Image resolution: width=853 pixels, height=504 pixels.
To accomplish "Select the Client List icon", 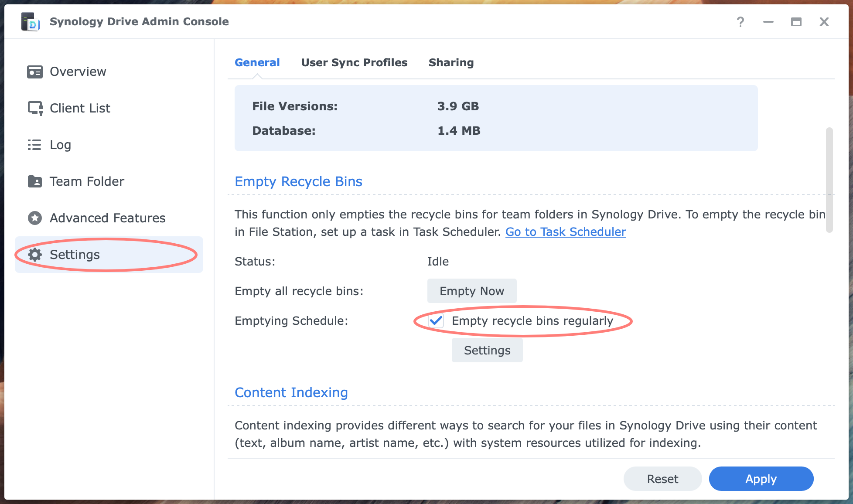I will point(35,108).
